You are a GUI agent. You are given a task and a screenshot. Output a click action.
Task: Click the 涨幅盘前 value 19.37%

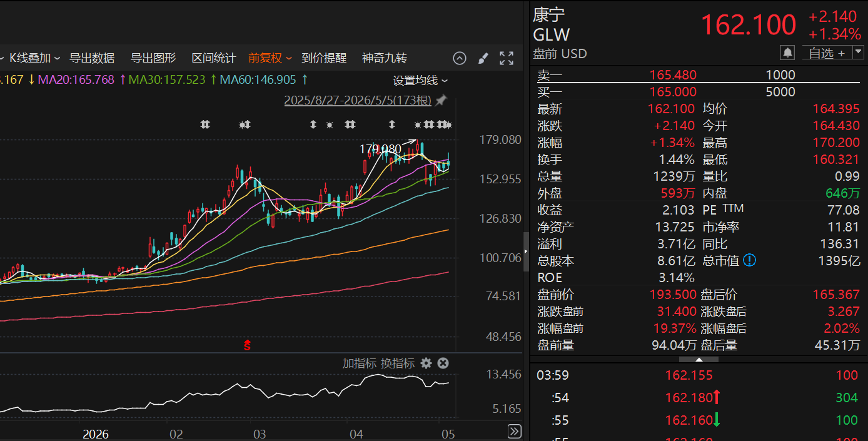pyautogui.click(x=674, y=328)
